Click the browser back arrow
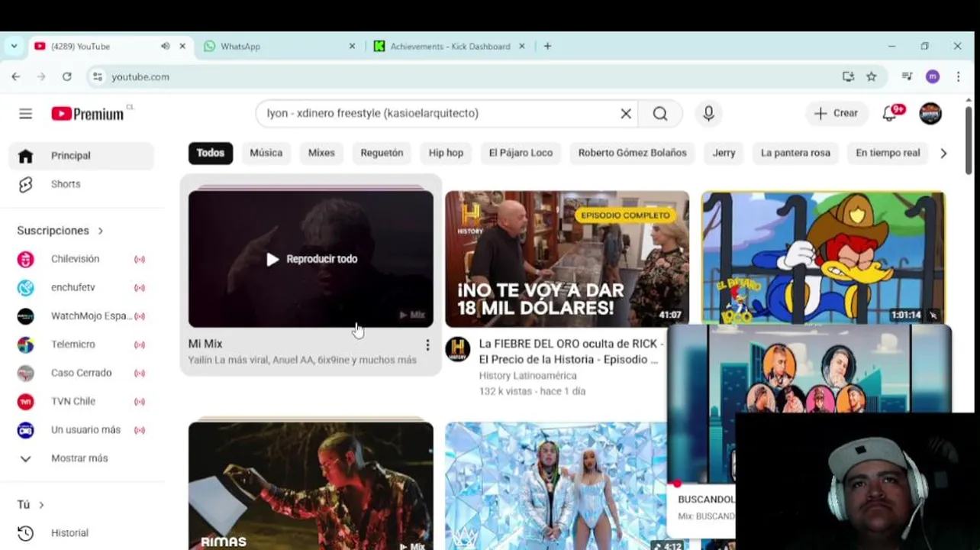This screenshot has height=550, width=980. click(x=16, y=76)
